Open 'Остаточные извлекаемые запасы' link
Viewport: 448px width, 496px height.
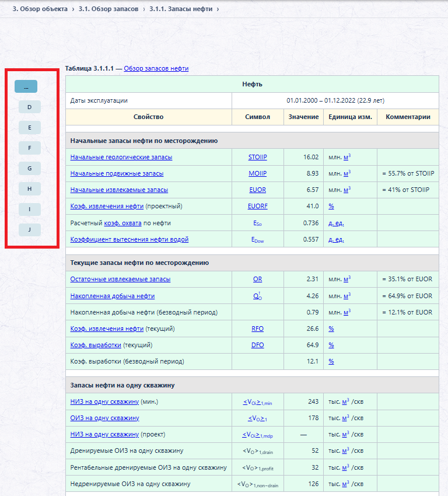[x=120, y=279]
